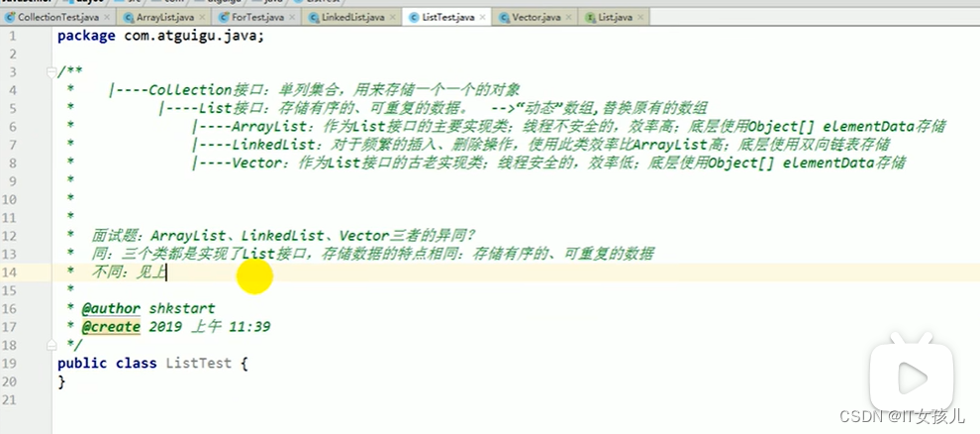Click the '|----ArrayList' comment line
The image size is (980, 434).
[569, 126]
